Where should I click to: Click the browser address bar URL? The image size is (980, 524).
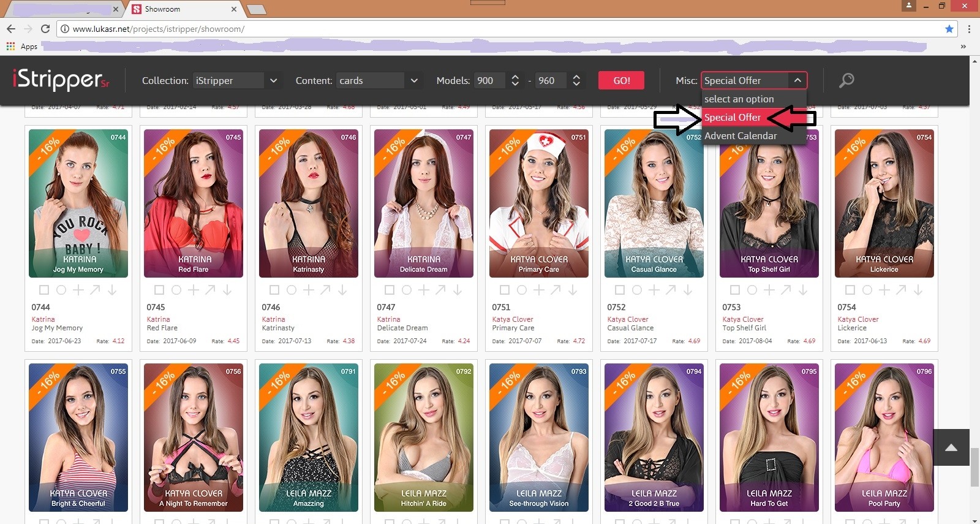pyautogui.click(x=159, y=29)
